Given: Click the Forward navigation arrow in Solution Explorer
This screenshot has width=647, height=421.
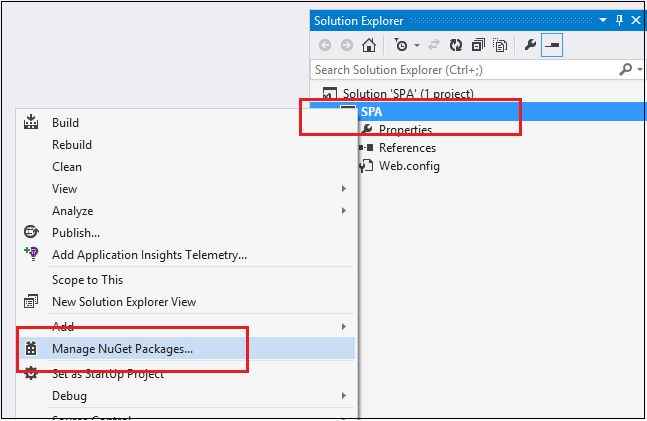Looking at the screenshot, I should pos(347,45).
